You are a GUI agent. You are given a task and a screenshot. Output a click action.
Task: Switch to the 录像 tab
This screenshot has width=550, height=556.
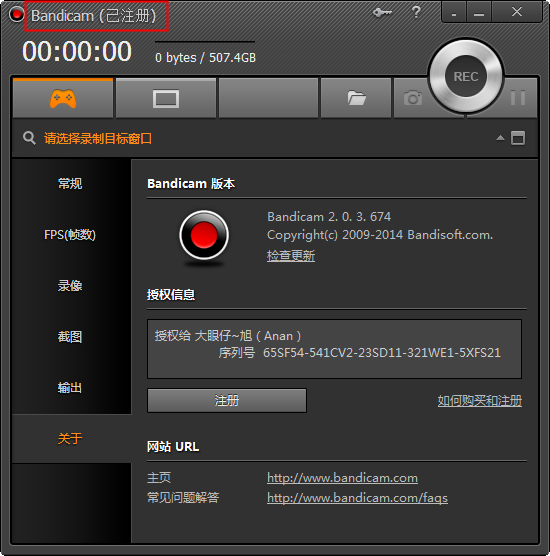pos(70,285)
